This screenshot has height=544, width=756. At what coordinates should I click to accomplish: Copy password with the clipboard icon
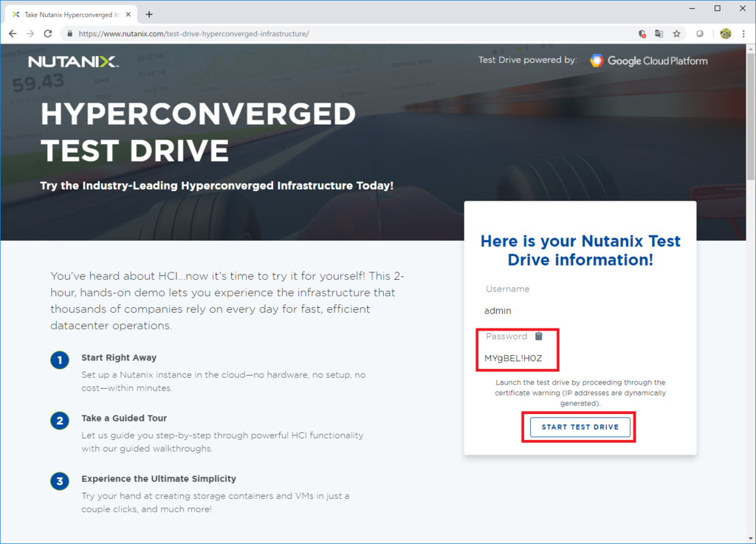538,336
